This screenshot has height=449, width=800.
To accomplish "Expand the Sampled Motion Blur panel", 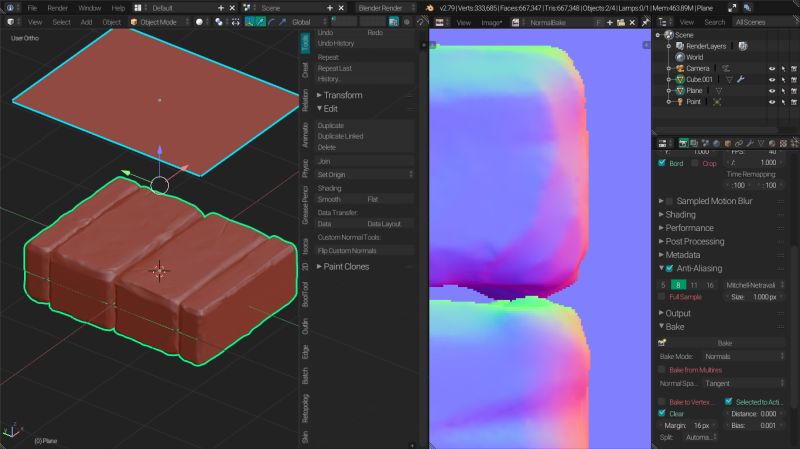I will pyautogui.click(x=707, y=201).
